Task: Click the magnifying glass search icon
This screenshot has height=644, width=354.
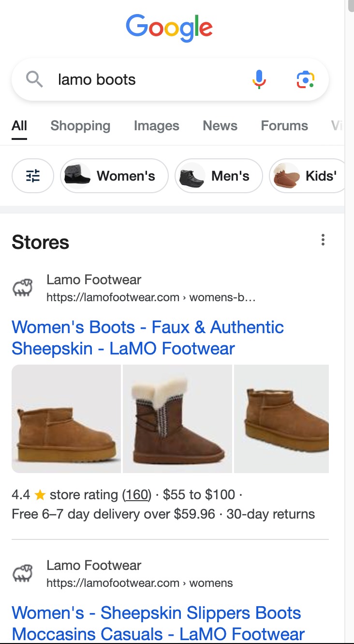Action: tap(34, 79)
